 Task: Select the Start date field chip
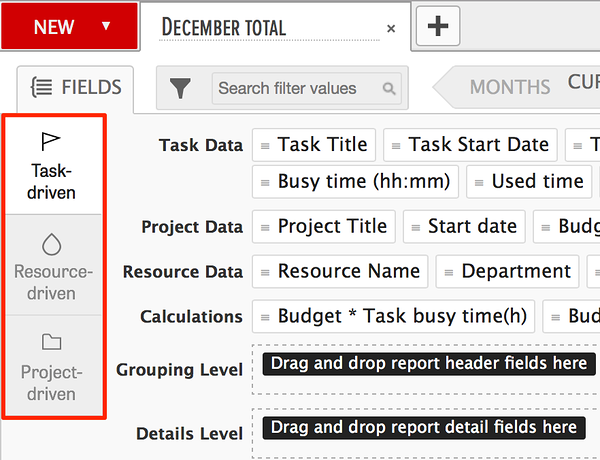(464, 227)
